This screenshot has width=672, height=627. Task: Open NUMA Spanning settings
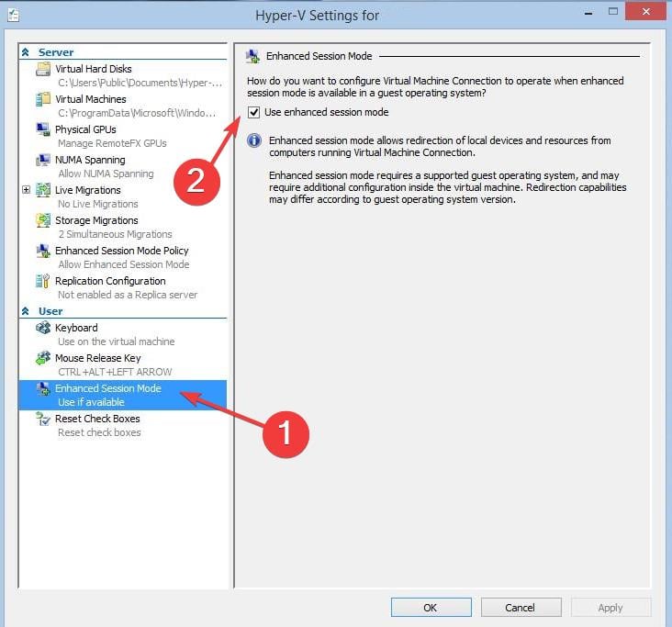pos(90,160)
